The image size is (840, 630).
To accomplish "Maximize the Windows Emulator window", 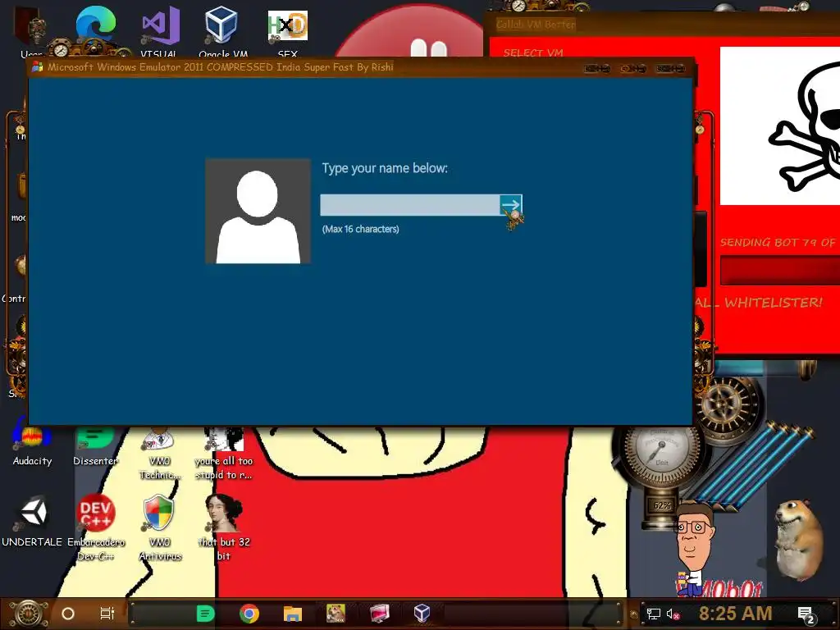I will tap(633, 69).
